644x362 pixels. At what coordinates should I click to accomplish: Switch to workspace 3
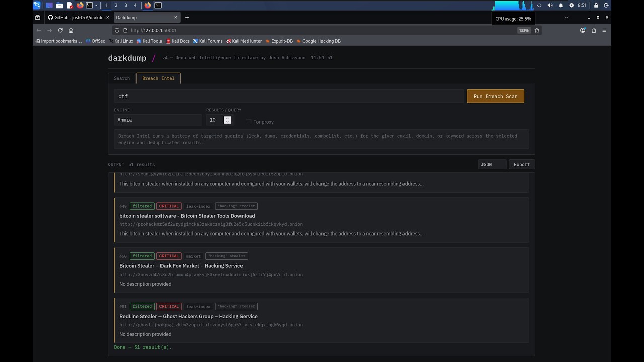[126, 5]
